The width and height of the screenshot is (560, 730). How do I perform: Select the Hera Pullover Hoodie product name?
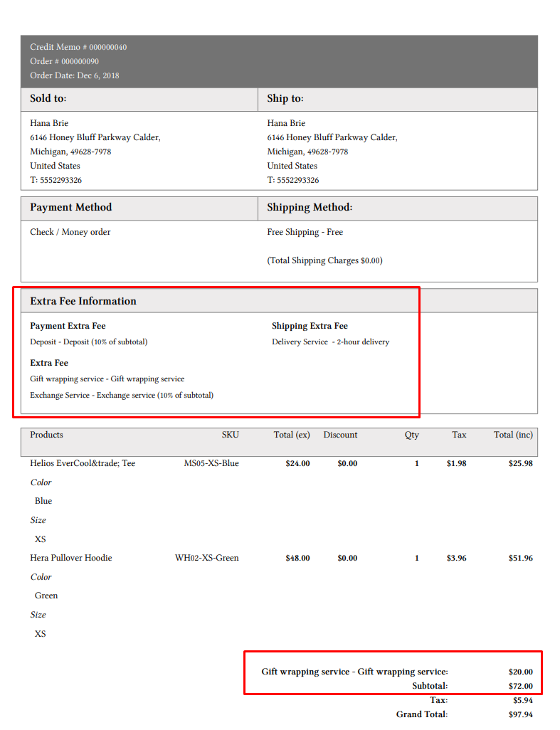(70, 558)
